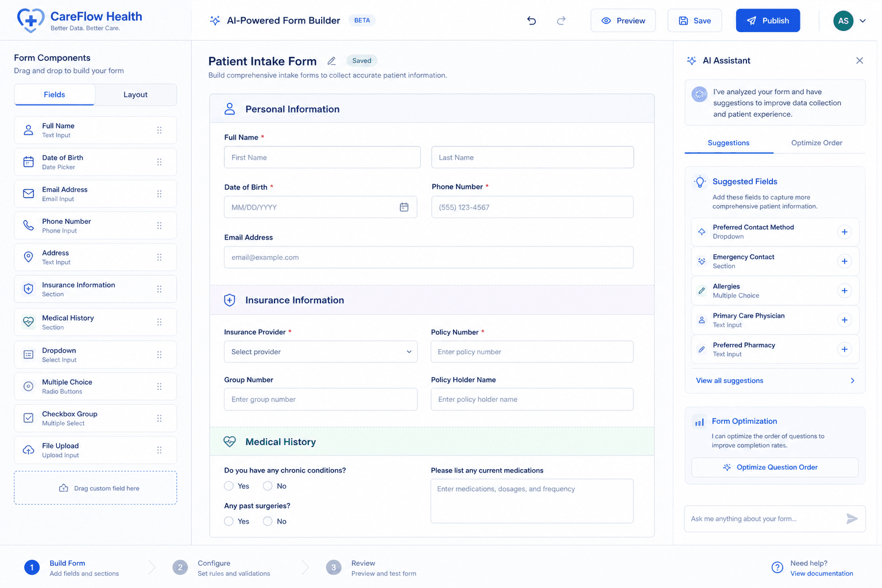This screenshot has width=882, height=588.
Task: Click the Save button
Action: 695,21
